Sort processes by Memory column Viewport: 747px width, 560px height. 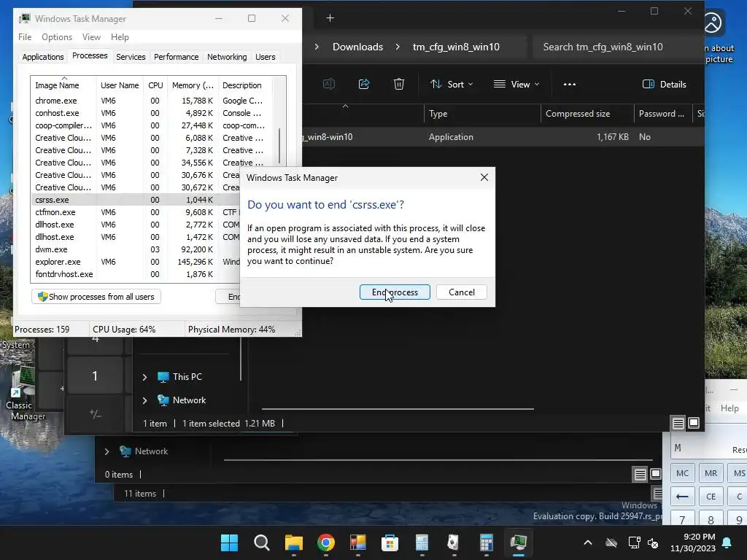(193, 85)
